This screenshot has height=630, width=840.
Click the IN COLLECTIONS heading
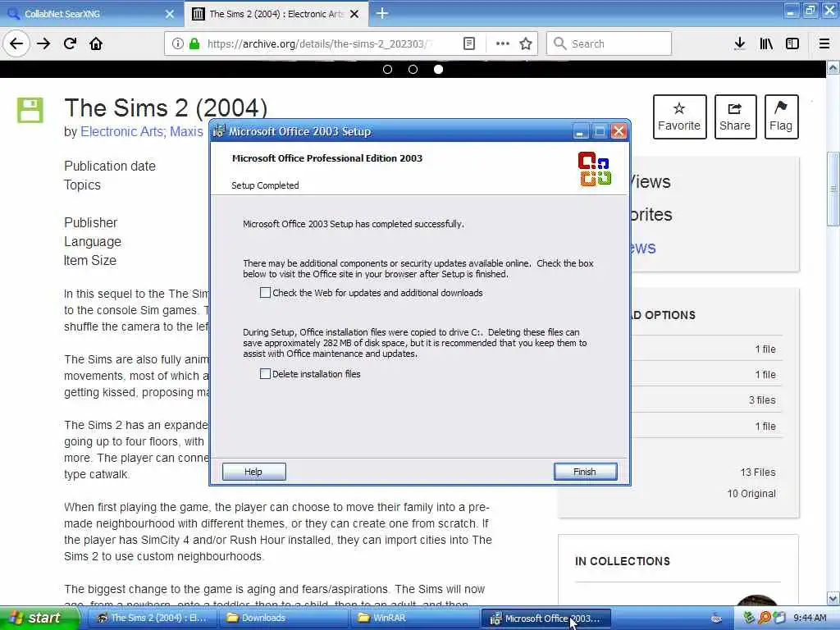tap(623, 561)
